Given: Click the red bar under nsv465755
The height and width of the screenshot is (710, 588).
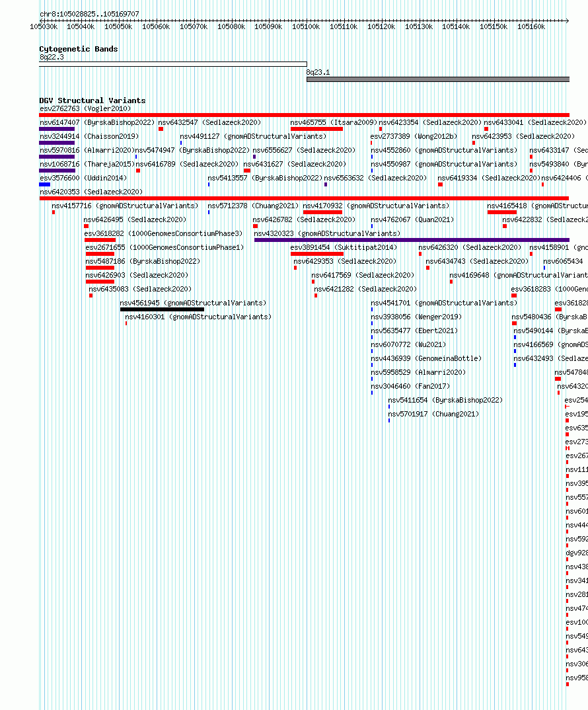Looking at the screenshot, I should point(317,129).
